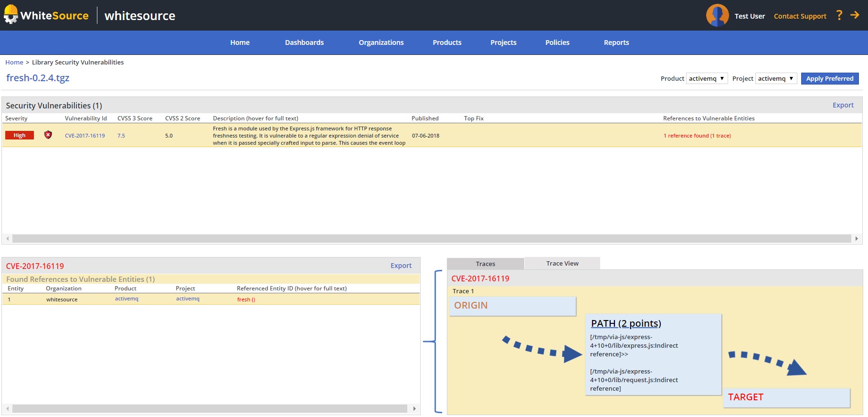Switch to the Traces tab

pos(486,264)
